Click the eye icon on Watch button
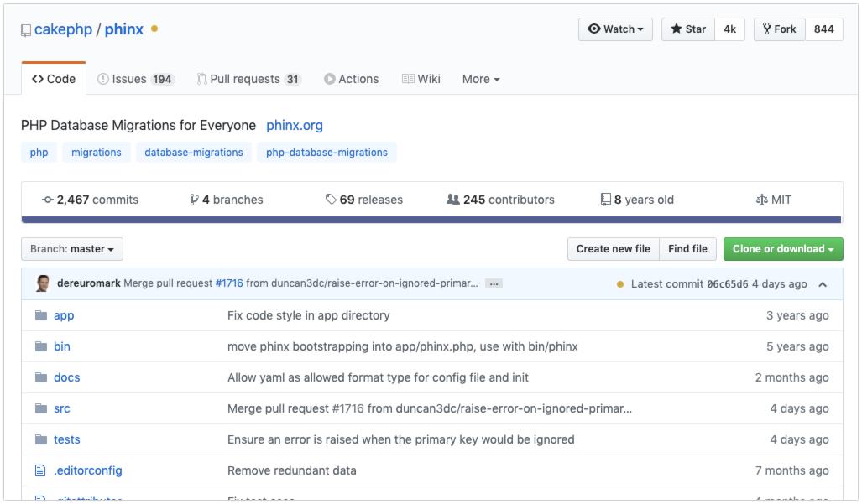862x504 pixels. (x=593, y=29)
